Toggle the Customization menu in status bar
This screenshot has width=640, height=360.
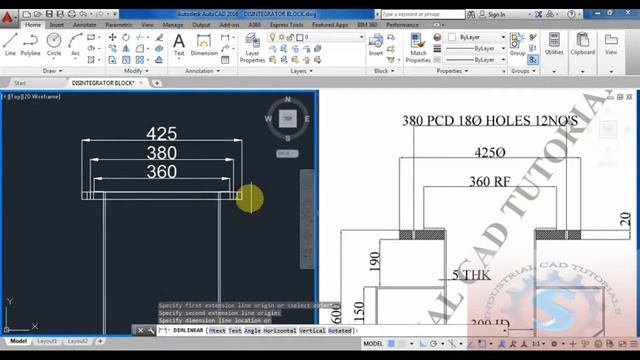634,344
